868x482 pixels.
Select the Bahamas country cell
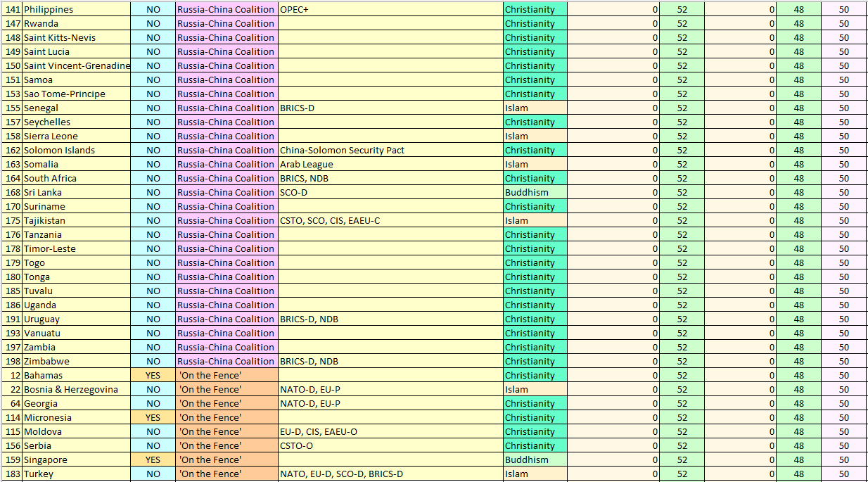(x=77, y=376)
